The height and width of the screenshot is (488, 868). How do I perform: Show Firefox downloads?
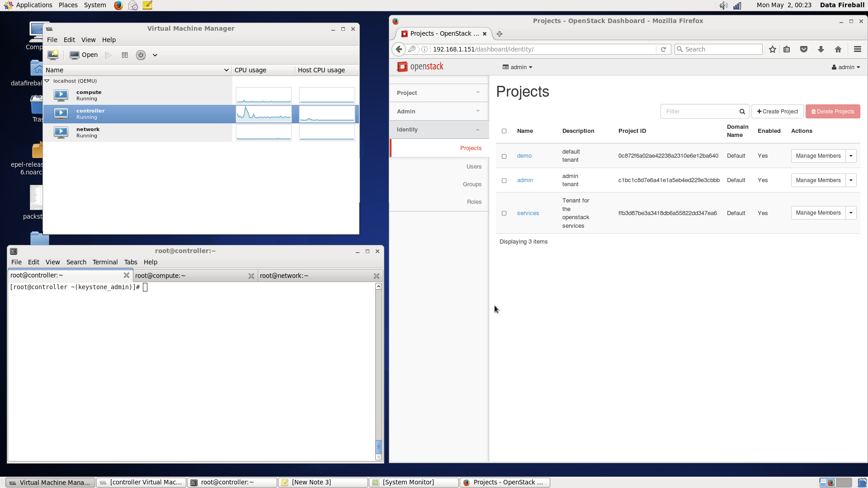click(x=821, y=49)
